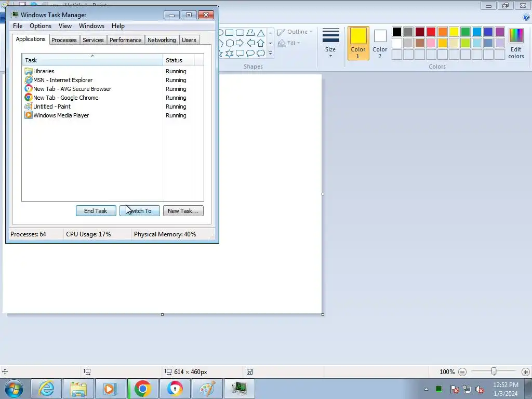Click the network tray icon

[x=467, y=389]
